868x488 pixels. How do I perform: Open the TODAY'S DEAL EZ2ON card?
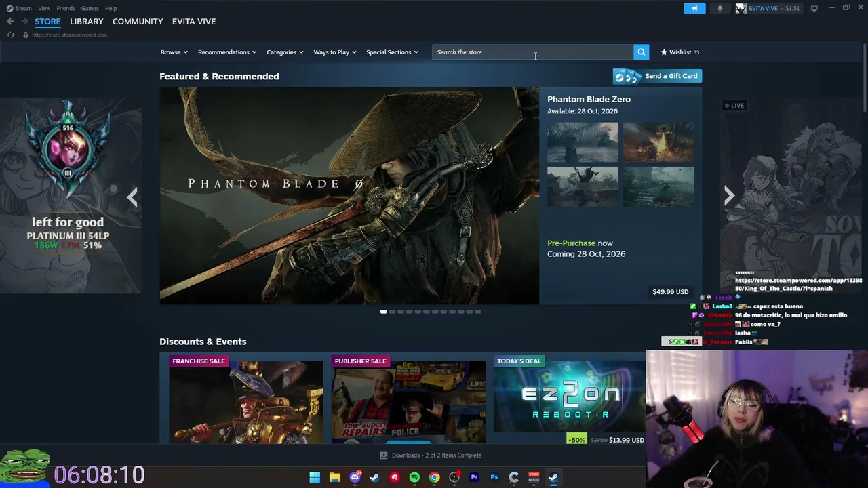[x=570, y=399]
